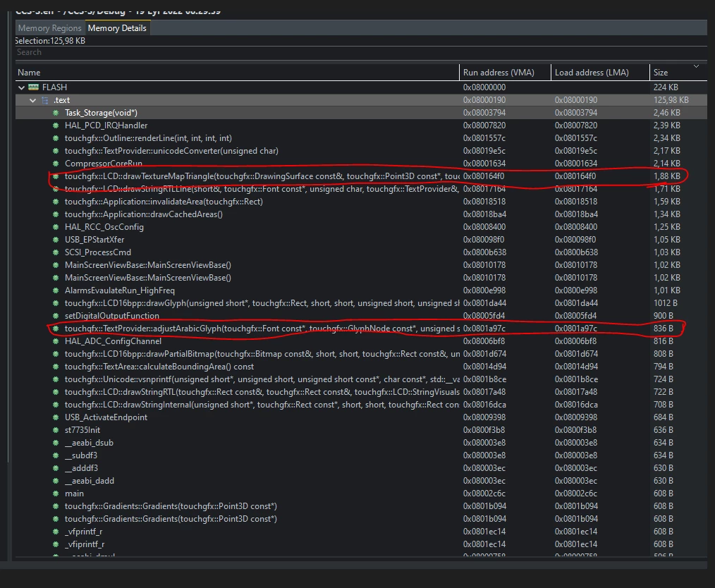Open the Memory Details tab
Image resolution: width=715 pixels, height=588 pixels.
pos(117,27)
